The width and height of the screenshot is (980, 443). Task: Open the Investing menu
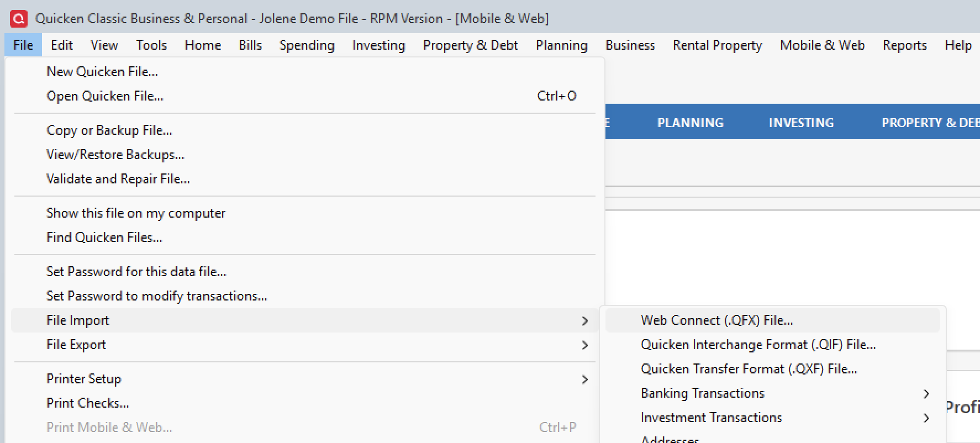click(x=379, y=45)
